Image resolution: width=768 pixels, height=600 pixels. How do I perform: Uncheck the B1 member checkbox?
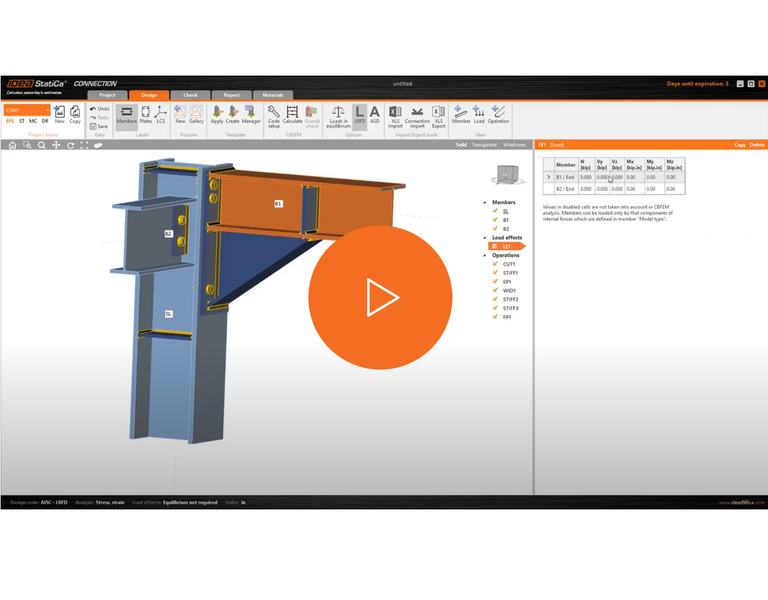point(495,220)
